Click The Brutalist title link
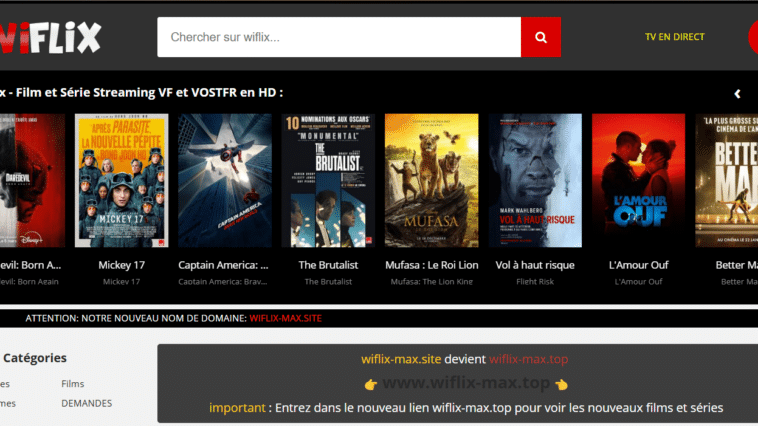 click(x=328, y=265)
